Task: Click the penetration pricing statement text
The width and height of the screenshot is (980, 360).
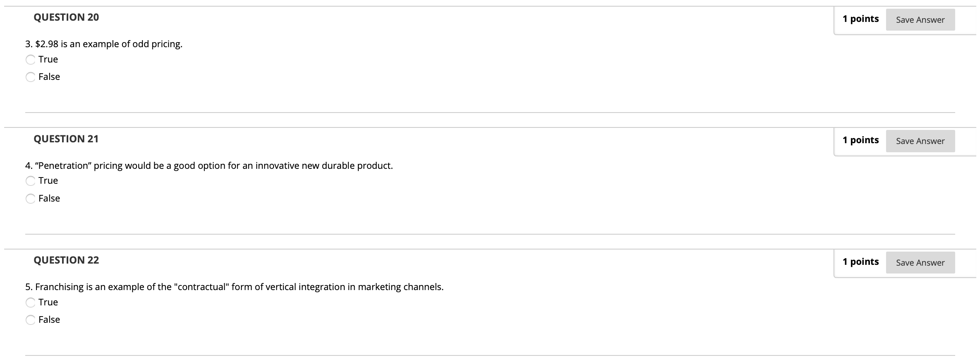Action: tap(209, 166)
